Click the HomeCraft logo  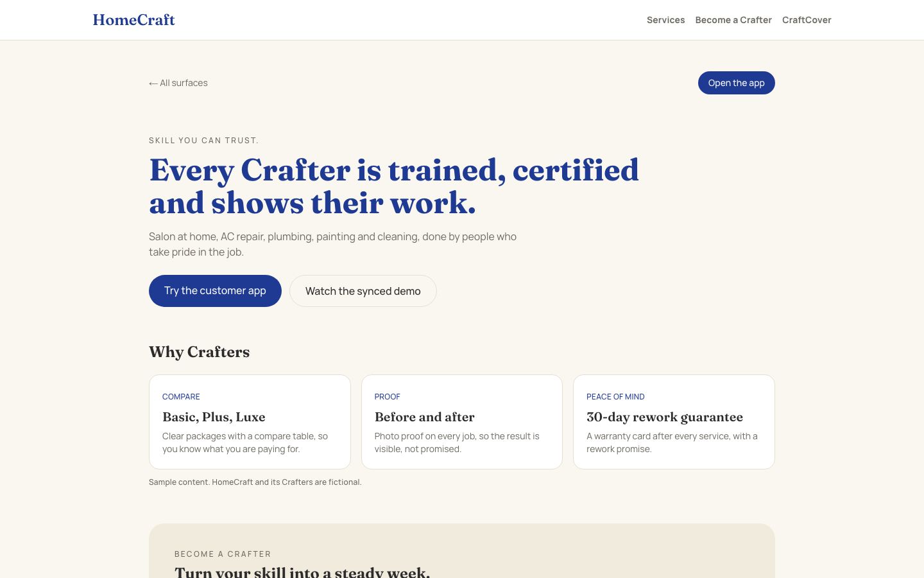click(133, 20)
